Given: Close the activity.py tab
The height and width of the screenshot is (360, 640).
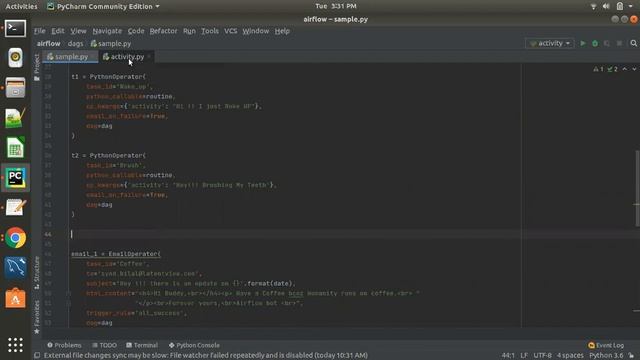Looking at the screenshot, I should [149, 57].
